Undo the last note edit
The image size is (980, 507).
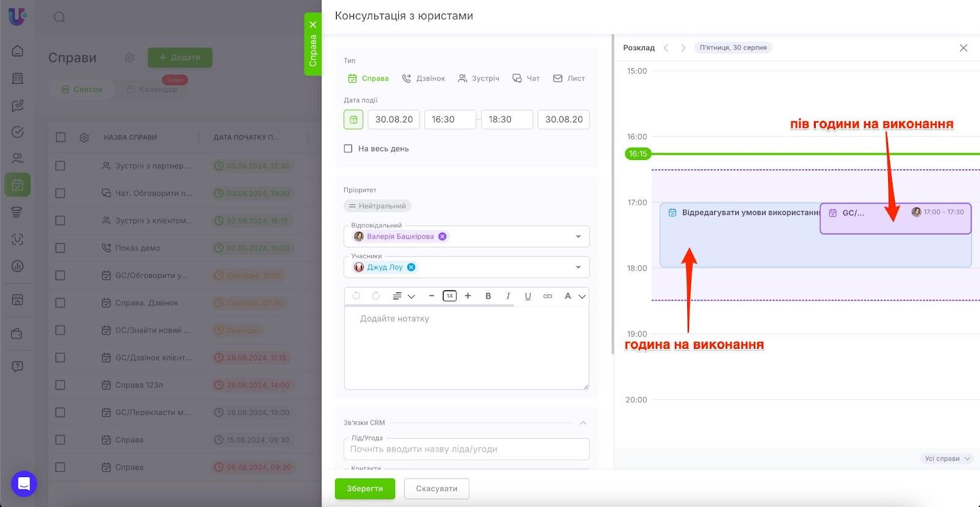click(356, 296)
